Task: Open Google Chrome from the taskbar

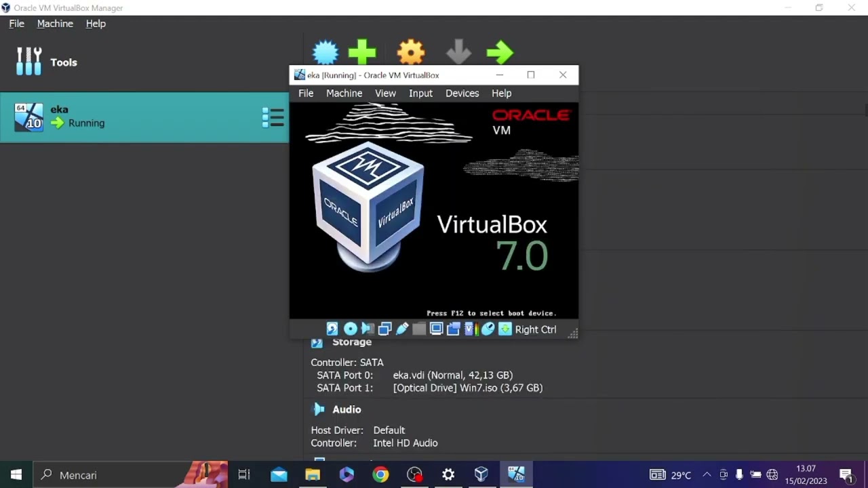Action: click(x=380, y=475)
